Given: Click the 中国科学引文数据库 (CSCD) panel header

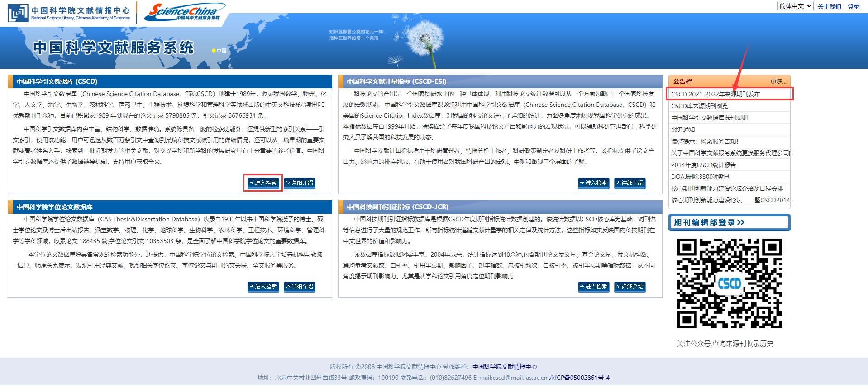Looking at the screenshot, I should click(170, 81).
